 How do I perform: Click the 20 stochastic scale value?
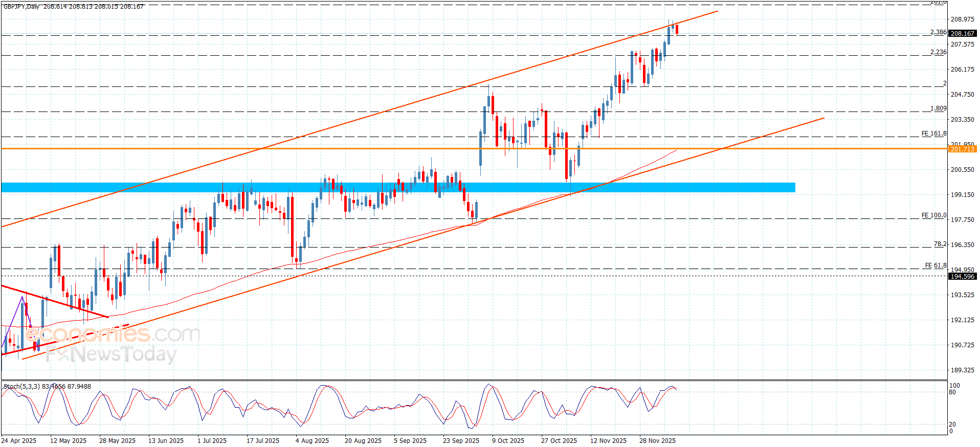click(952, 424)
